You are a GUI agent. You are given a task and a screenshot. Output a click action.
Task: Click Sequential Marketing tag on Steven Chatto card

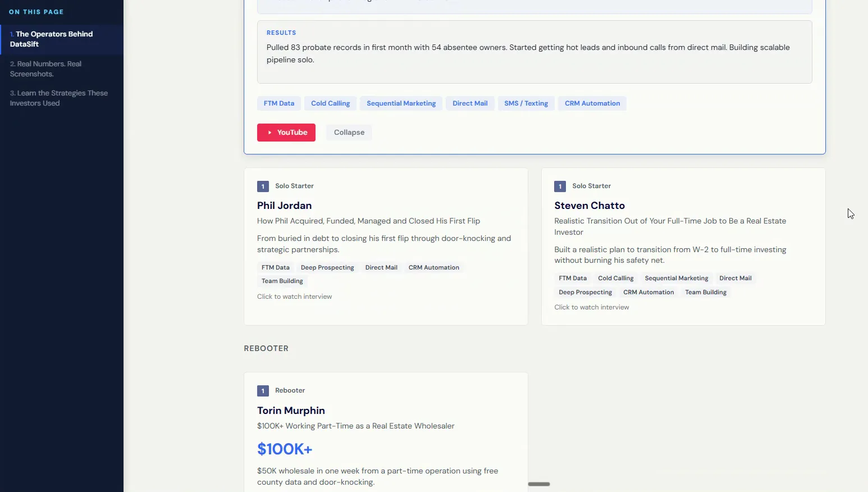(676, 278)
